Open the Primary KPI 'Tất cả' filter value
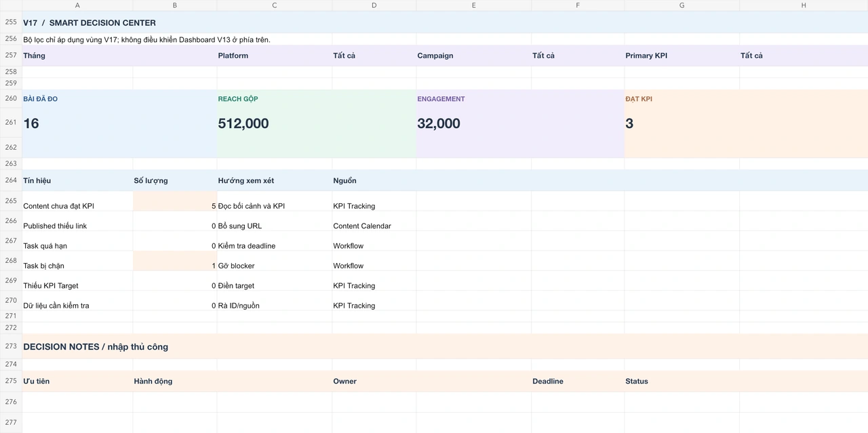 [751, 56]
